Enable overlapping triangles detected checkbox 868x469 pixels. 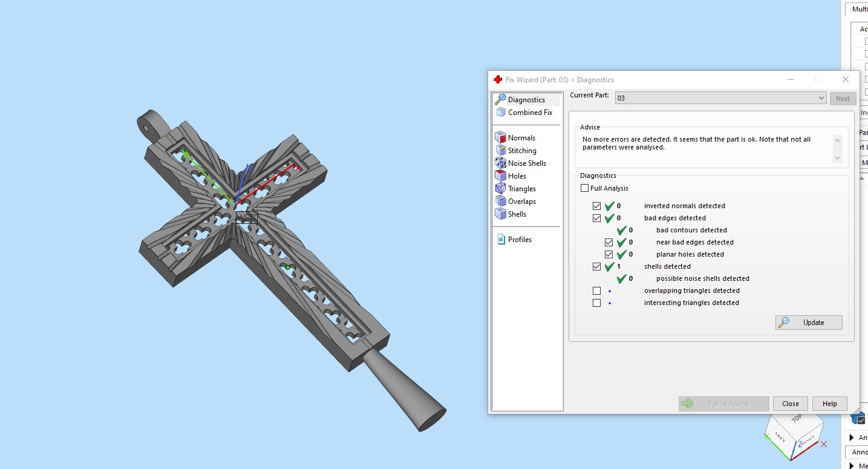pyautogui.click(x=597, y=290)
